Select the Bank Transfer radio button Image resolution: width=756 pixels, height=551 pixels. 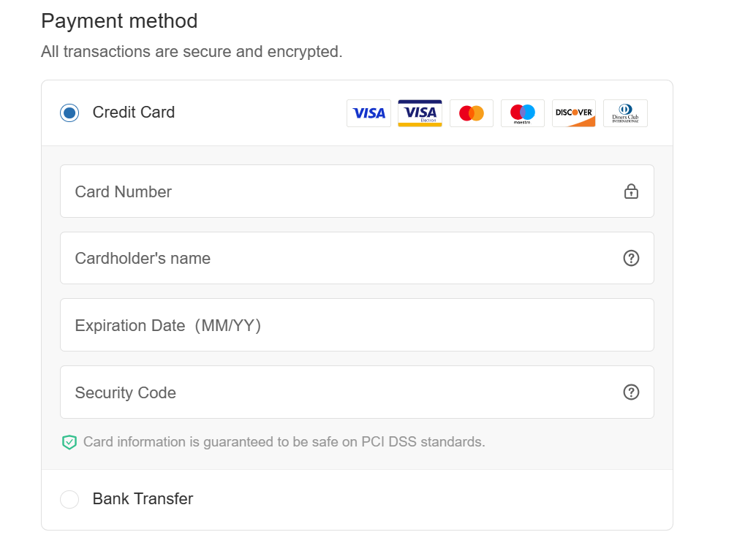(69, 499)
